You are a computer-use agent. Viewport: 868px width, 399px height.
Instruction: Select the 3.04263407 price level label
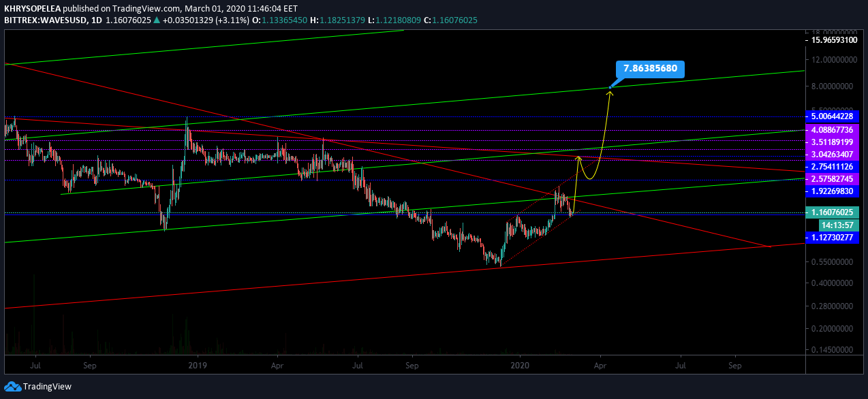(x=833, y=154)
